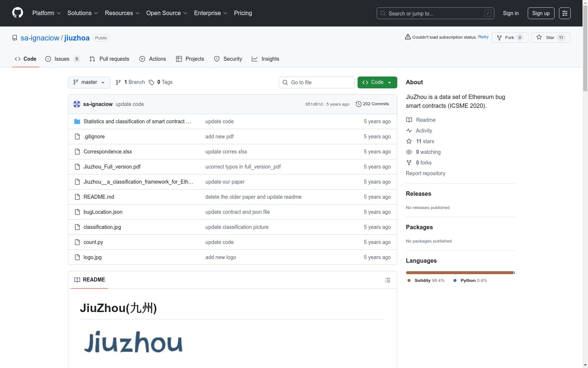The height and width of the screenshot is (368, 588).
Task: Click the fork icon on the Fork button
Action: pyautogui.click(x=499, y=38)
